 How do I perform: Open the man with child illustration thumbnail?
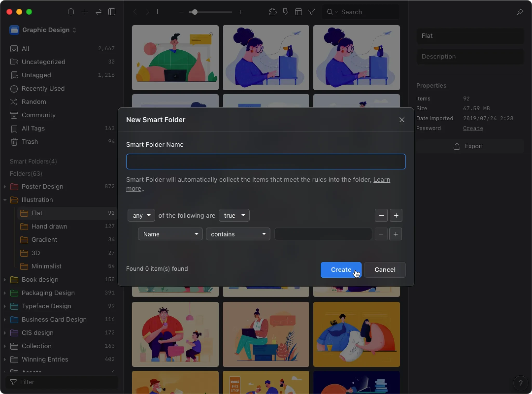point(175,334)
